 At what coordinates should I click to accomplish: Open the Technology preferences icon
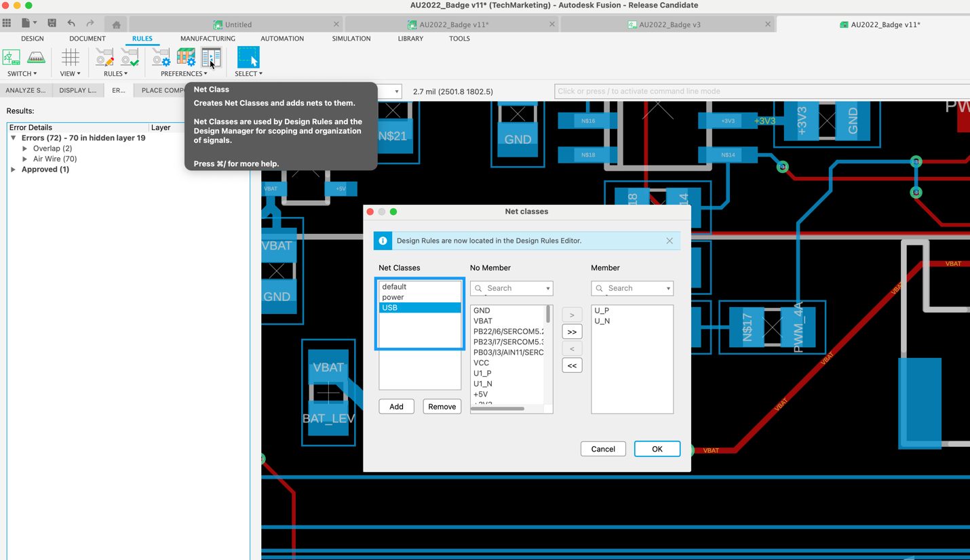[x=186, y=58]
